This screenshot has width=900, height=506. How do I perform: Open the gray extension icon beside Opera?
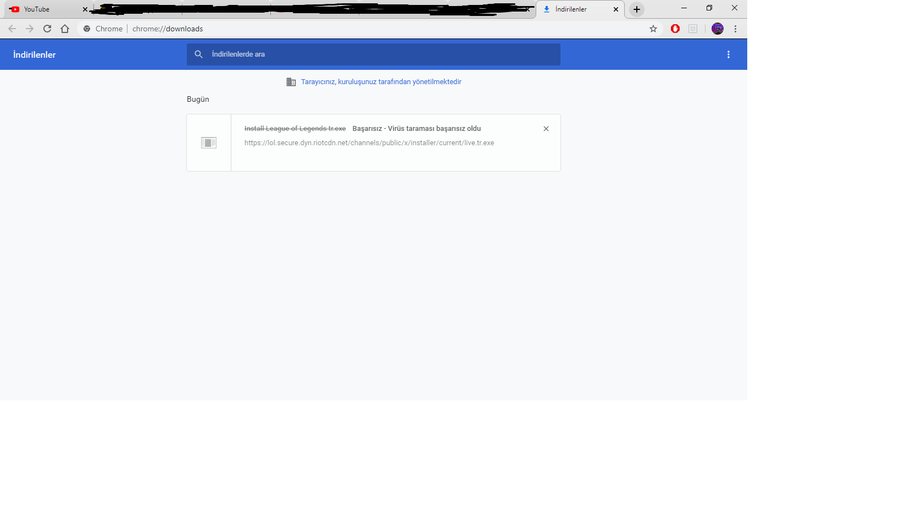(693, 29)
